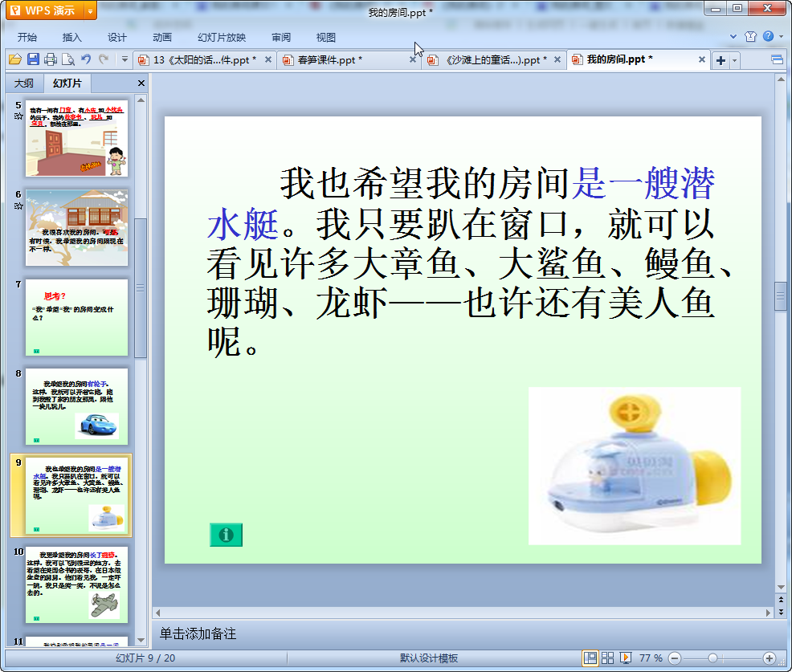Click the Print icon
The height and width of the screenshot is (672, 792).
click(x=51, y=59)
